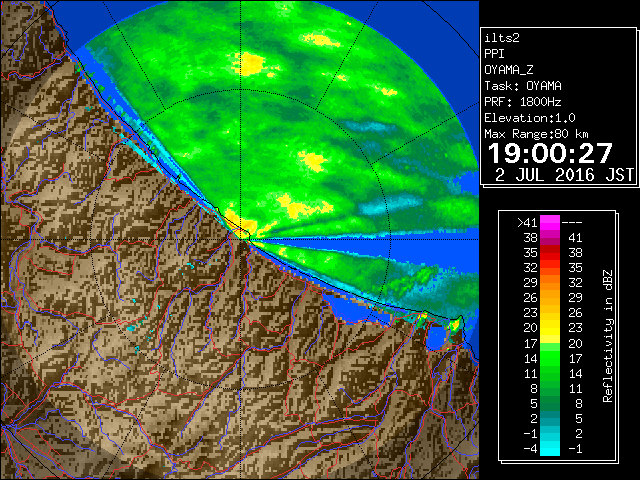Click the 'ilts2' label in info box
Viewport: 640px width, 480px height.
click(502, 38)
